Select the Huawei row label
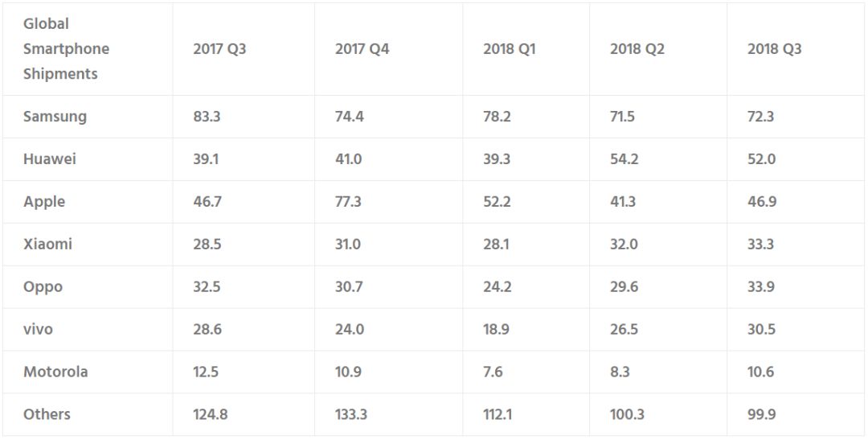The height and width of the screenshot is (440, 868). click(50, 159)
